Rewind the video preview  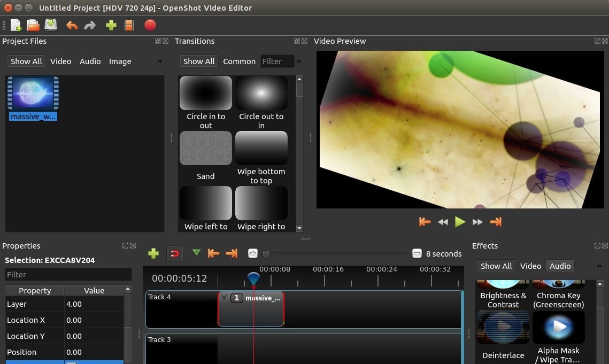443,222
